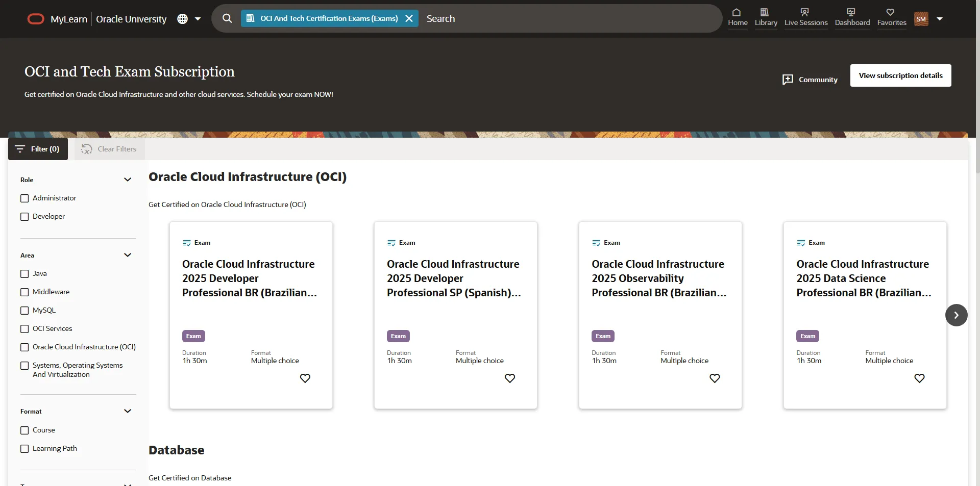Image resolution: width=980 pixels, height=486 pixels.
Task: Open the Live Sessions page
Action: click(x=806, y=17)
